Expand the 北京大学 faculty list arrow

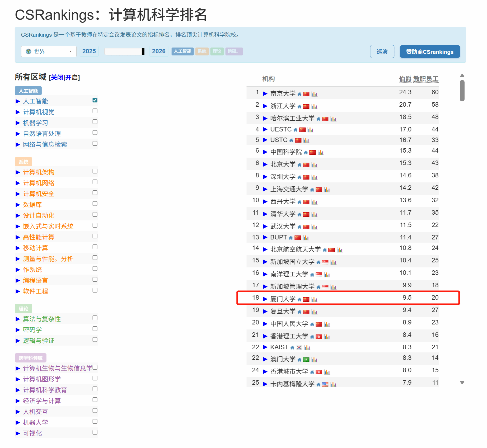[x=265, y=164]
